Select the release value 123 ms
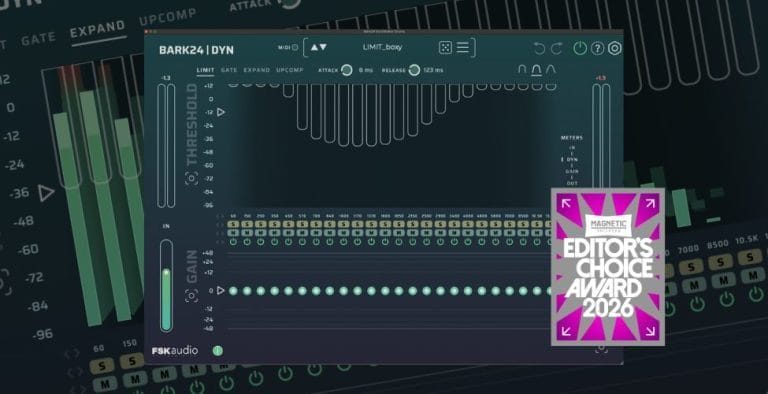This screenshot has width=768, height=394. click(x=433, y=70)
